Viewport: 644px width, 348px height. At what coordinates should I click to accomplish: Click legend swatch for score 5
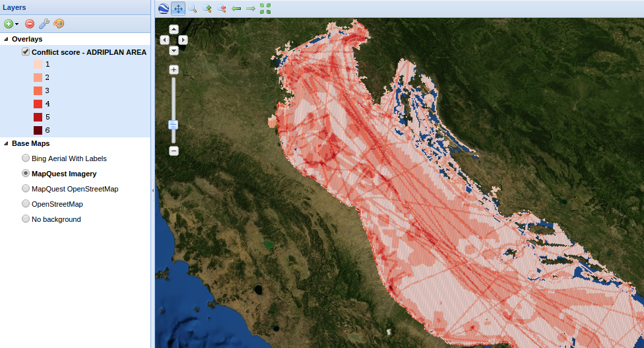pyautogui.click(x=38, y=117)
